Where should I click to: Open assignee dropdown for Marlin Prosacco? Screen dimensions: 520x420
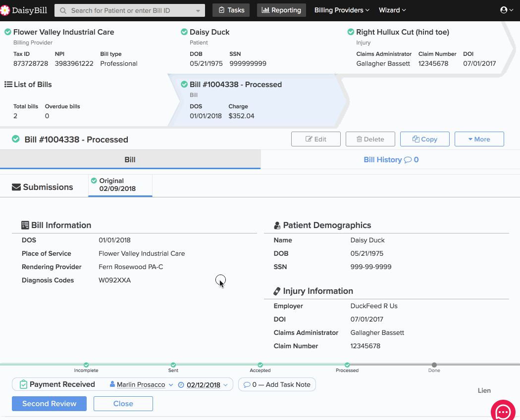coord(171,385)
